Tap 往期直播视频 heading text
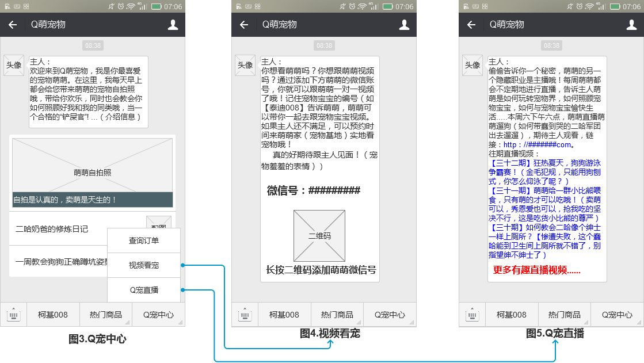 (x=513, y=154)
